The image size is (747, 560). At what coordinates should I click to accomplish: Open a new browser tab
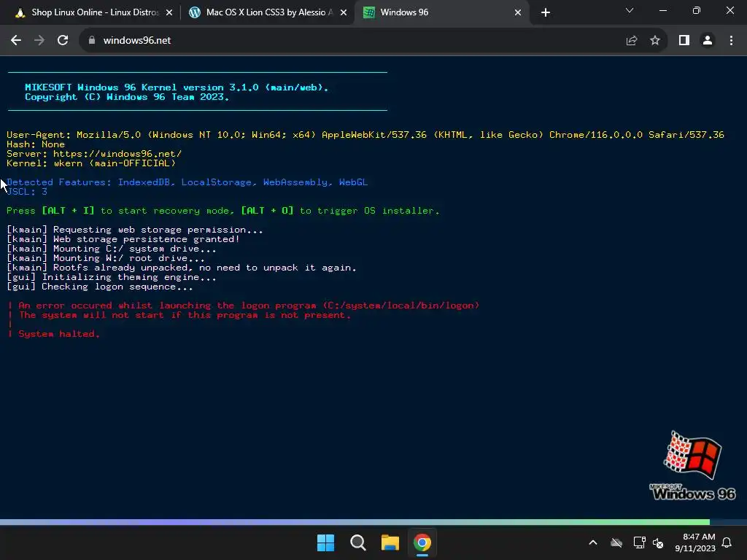[546, 13]
